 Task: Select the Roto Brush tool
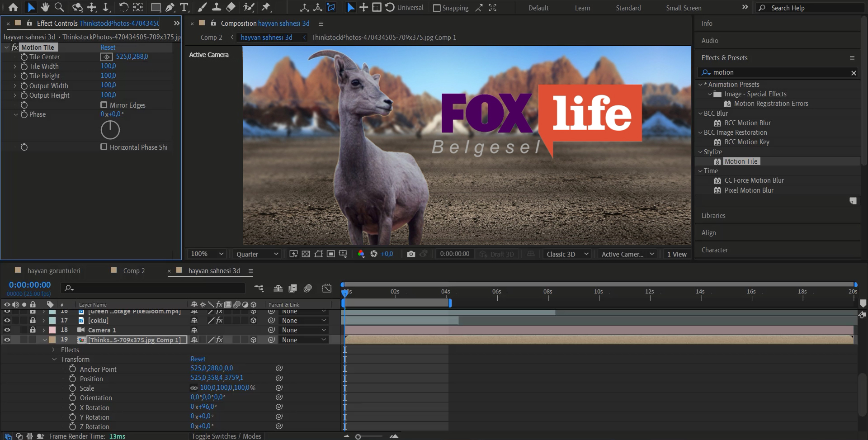pyautogui.click(x=249, y=7)
